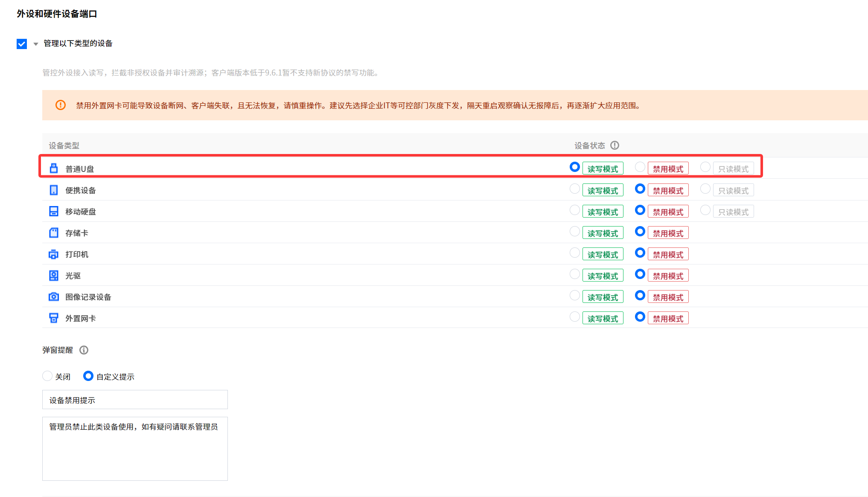Click the portable device icon beside 便携设备
The width and height of the screenshot is (868, 497).
[x=54, y=190]
